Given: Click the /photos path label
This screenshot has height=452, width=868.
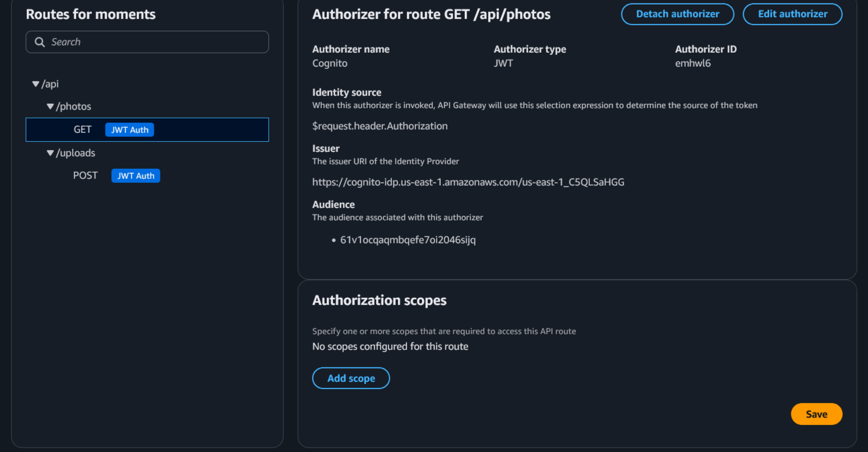Looking at the screenshot, I should [x=74, y=107].
